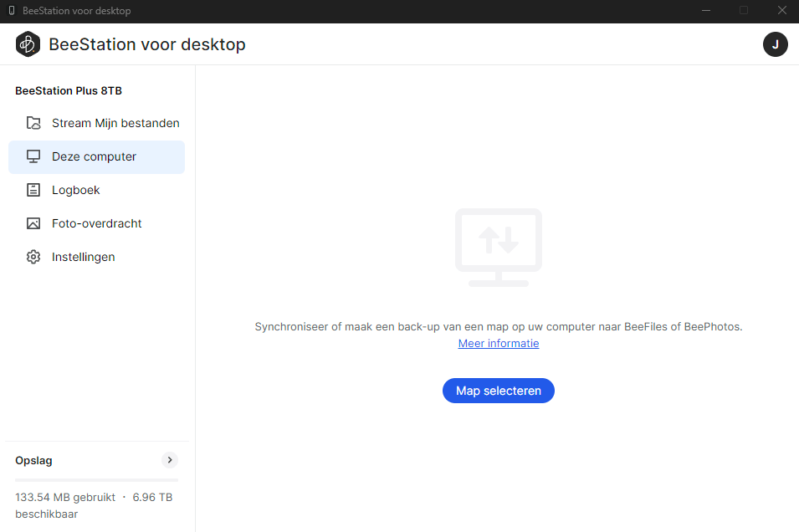Open Foto-overdracht section
799x532 pixels.
96,223
